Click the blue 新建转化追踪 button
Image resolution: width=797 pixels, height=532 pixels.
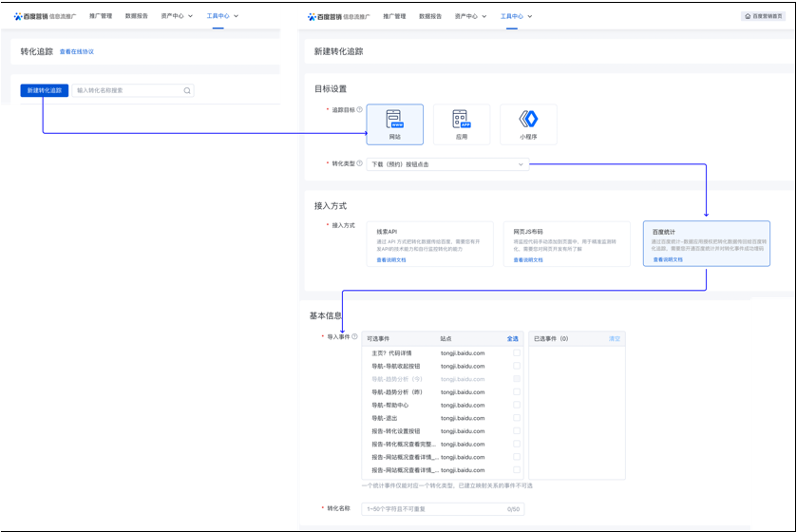[x=45, y=90]
